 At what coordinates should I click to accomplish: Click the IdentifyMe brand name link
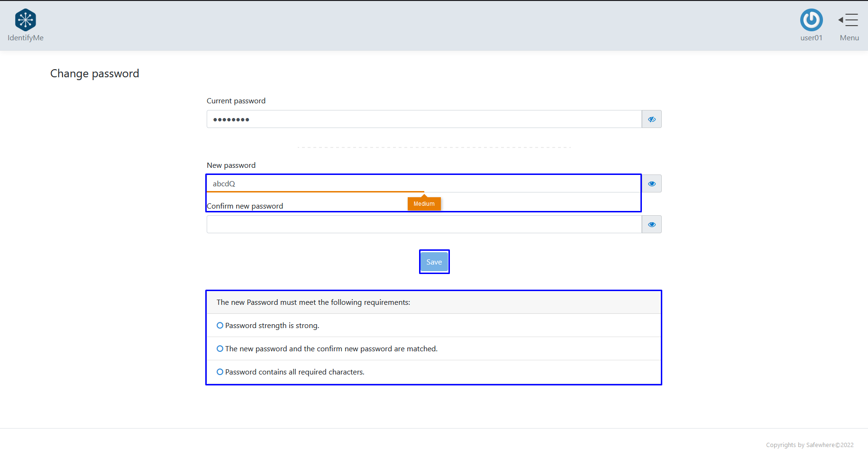[x=26, y=38]
